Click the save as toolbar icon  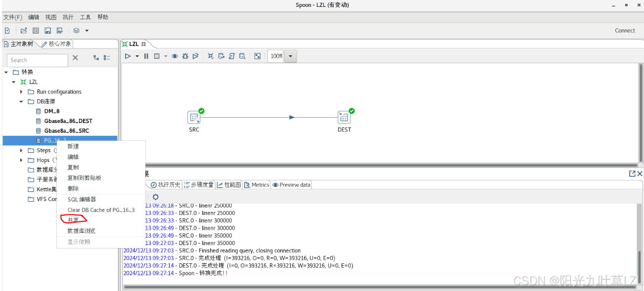tap(60, 31)
